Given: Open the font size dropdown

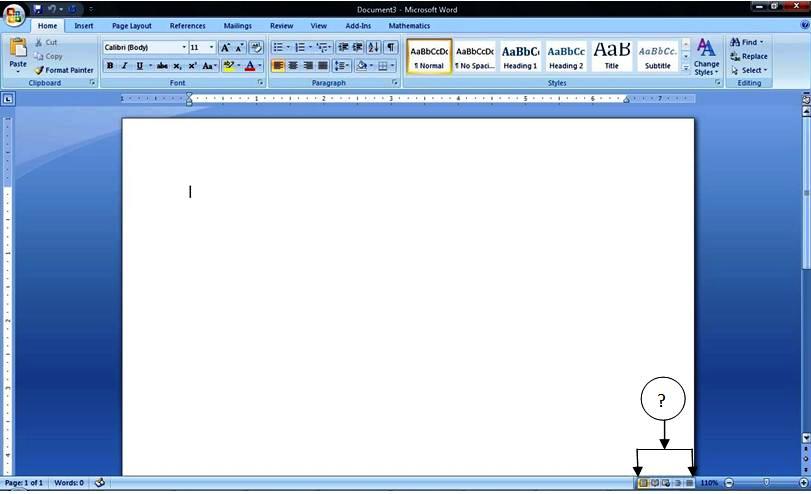Looking at the screenshot, I should coord(211,47).
